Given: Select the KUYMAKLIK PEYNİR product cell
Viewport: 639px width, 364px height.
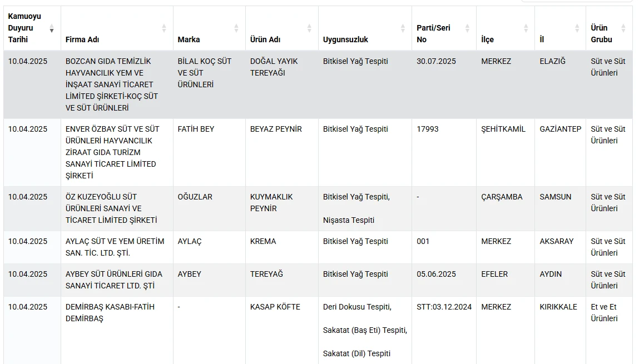Looking at the screenshot, I should (281, 209).
